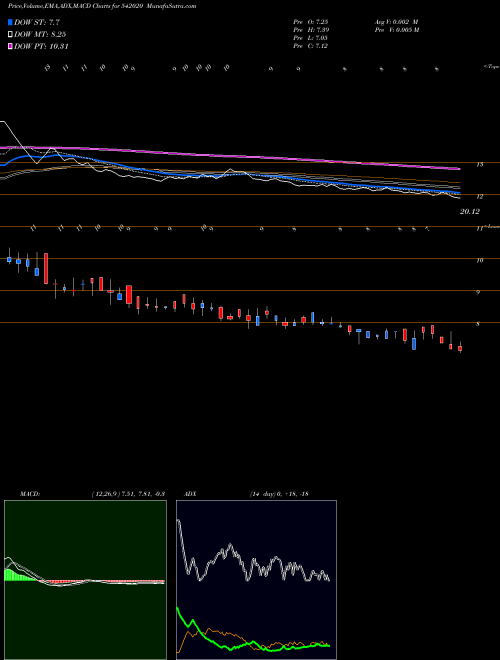
Task: Select the 'DOW ST: 7.7' legend label
Action: 39,22
